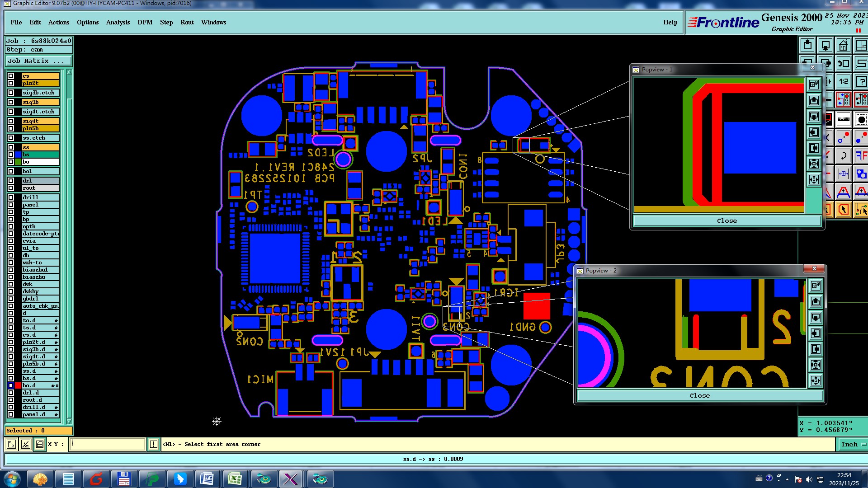The height and width of the screenshot is (488, 868).
Task: Expand the Job Matrix ... selector
Action: pos(38,61)
